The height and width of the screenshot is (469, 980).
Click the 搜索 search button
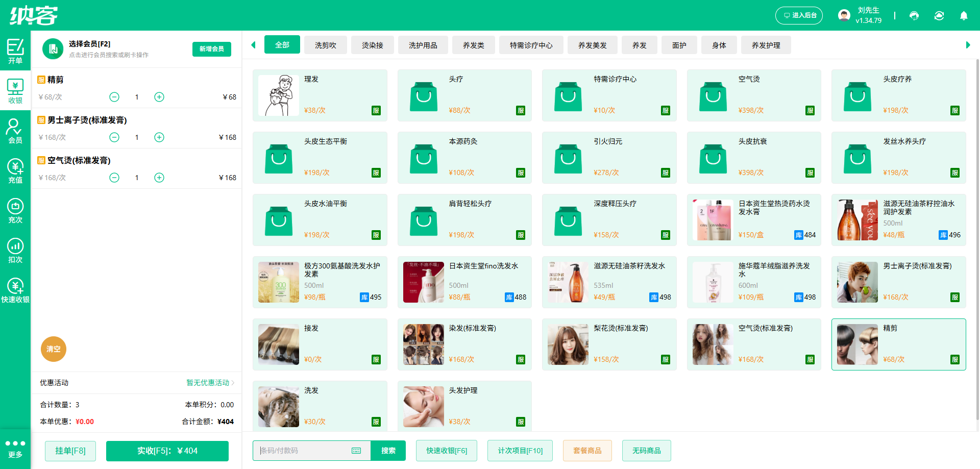[x=388, y=451]
